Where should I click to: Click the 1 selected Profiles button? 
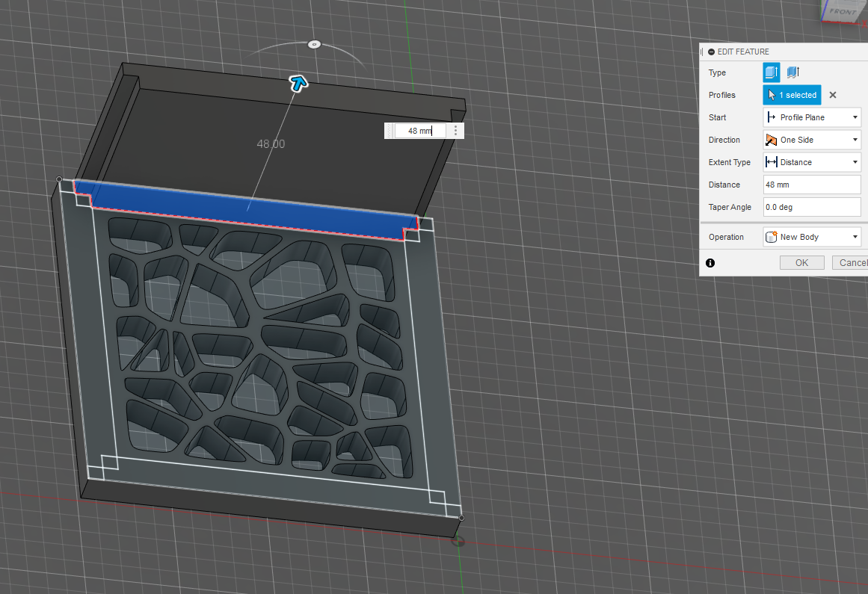coord(792,95)
